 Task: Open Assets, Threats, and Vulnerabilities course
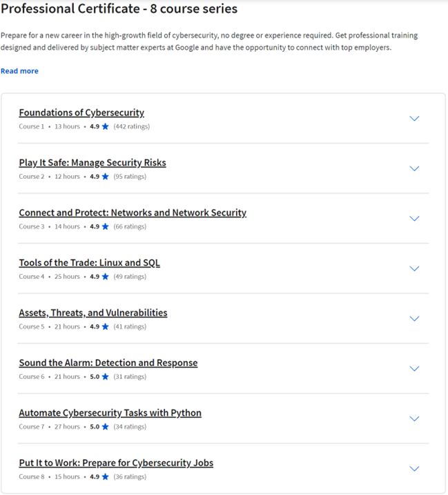coord(93,313)
